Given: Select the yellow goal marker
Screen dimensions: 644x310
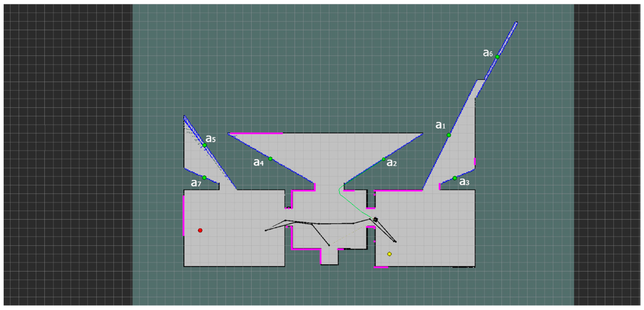Looking at the screenshot, I should click(x=389, y=254).
